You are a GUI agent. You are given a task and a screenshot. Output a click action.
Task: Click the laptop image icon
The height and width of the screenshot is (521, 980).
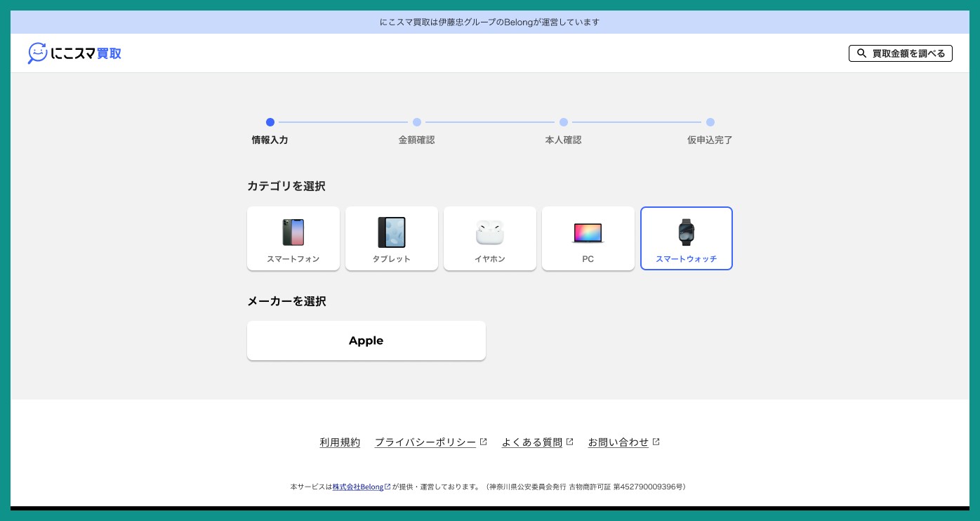588,233
